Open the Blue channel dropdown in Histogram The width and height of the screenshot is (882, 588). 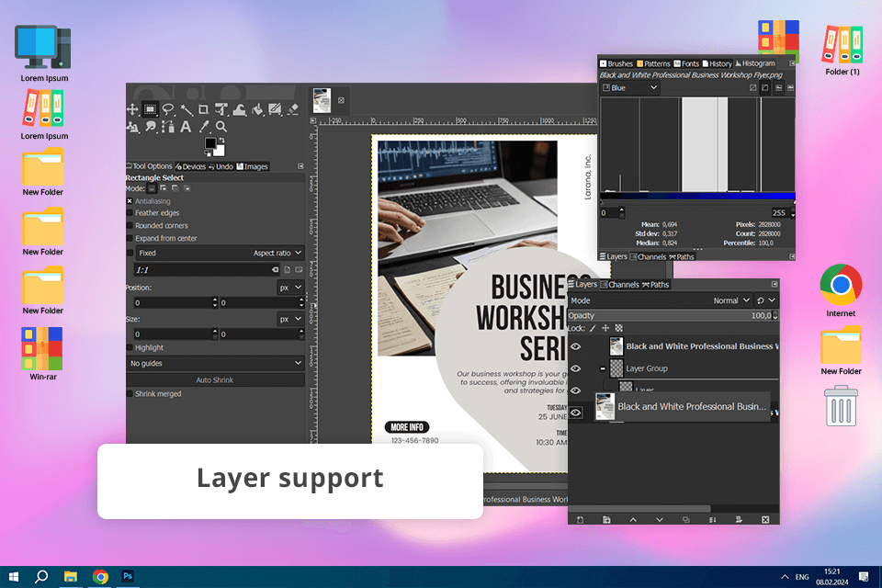(630, 88)
